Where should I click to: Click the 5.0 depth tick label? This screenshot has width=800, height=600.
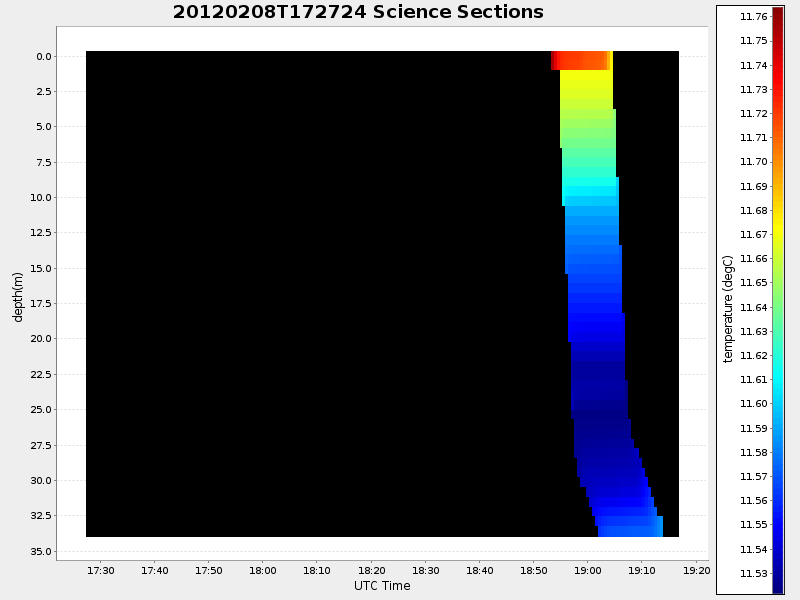point(44,127)
